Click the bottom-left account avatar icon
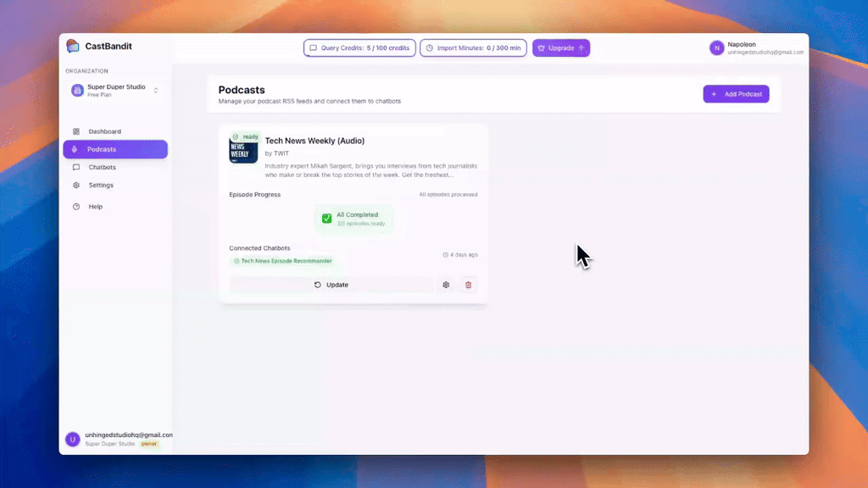 pyautogui.click(x=73, y=439)
